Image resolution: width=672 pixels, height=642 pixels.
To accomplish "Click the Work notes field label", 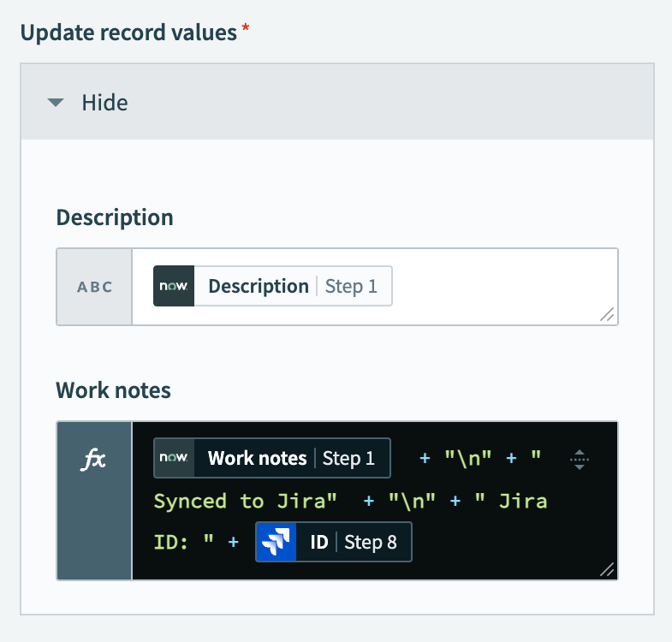I will [113, 390].
